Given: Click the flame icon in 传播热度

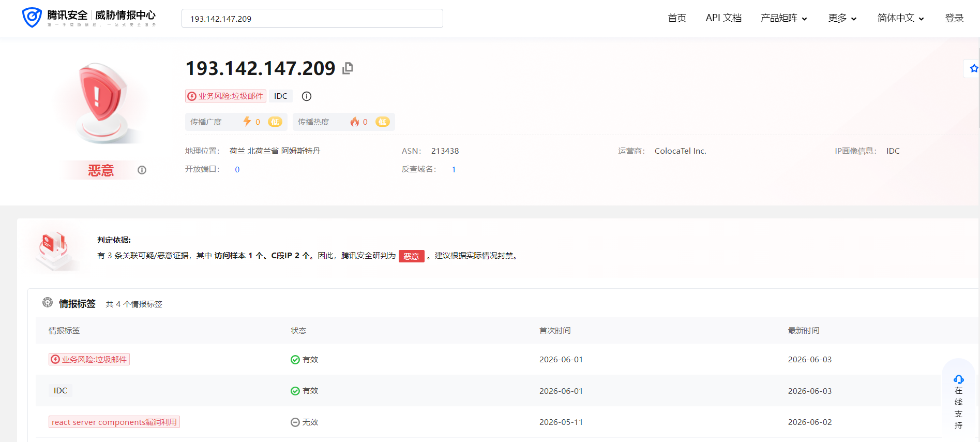Looking at the screenshot, I should (x=354, y=122).
